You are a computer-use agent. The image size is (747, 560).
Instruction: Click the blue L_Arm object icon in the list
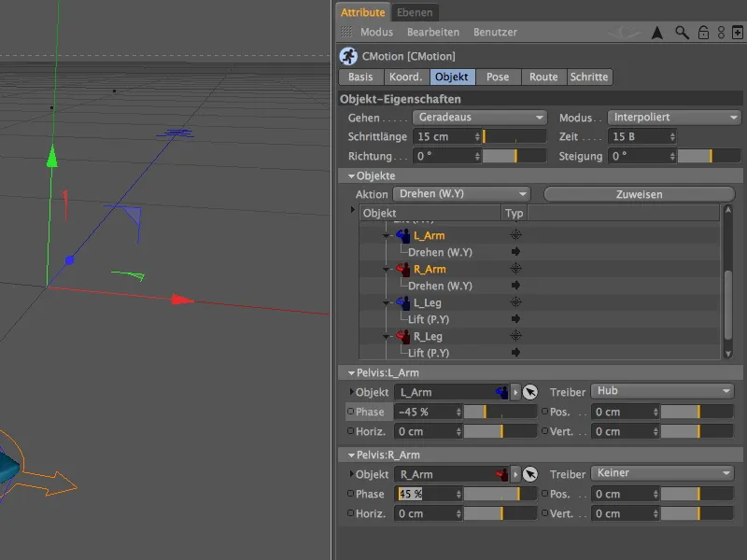pyautogui.click(x=403, y=235)
